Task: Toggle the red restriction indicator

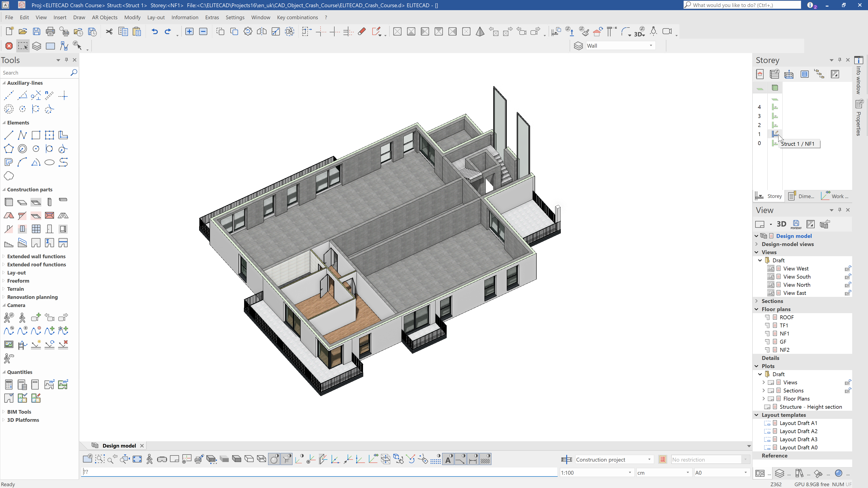Action: [x=663, y=459]
